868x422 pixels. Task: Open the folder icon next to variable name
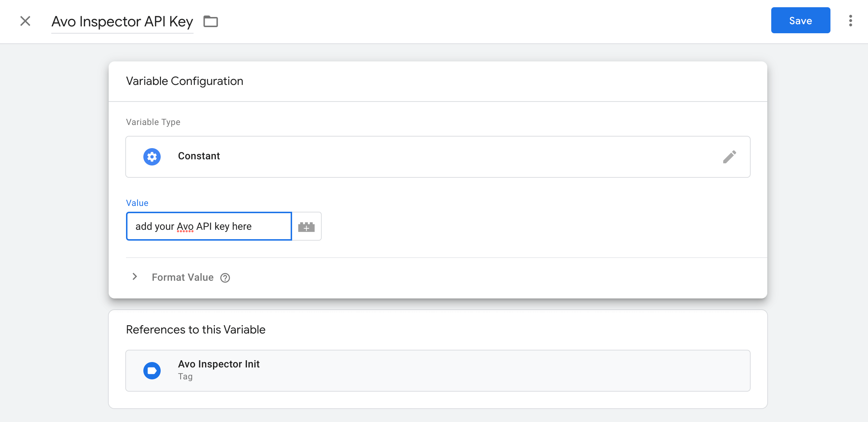211,21
